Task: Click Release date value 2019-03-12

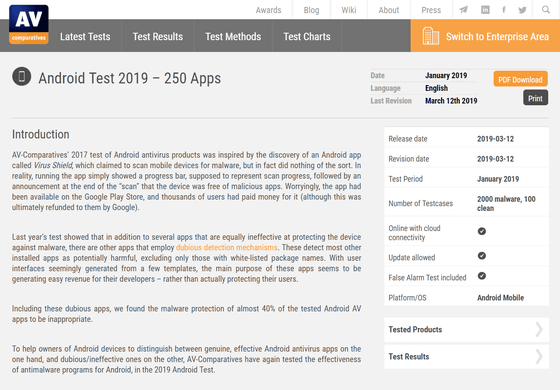Action: click(x=495, y=139)
